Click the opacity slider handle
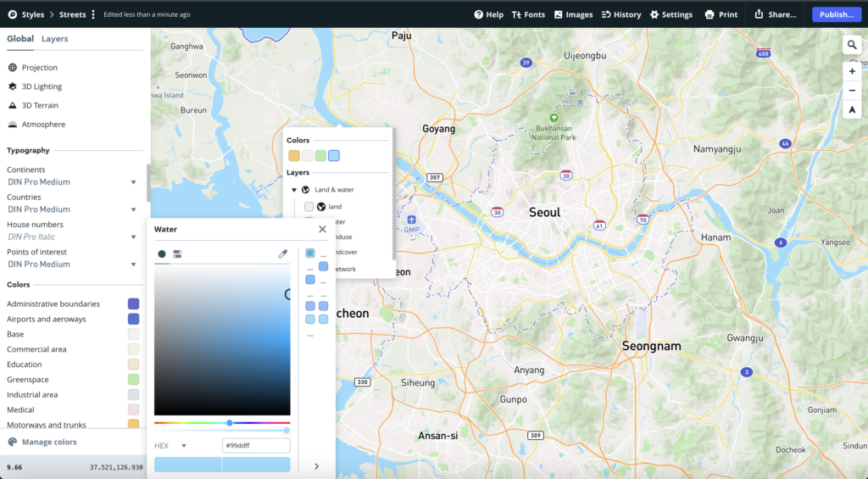Viewport: 868px width, 479px height. point(287,431)
